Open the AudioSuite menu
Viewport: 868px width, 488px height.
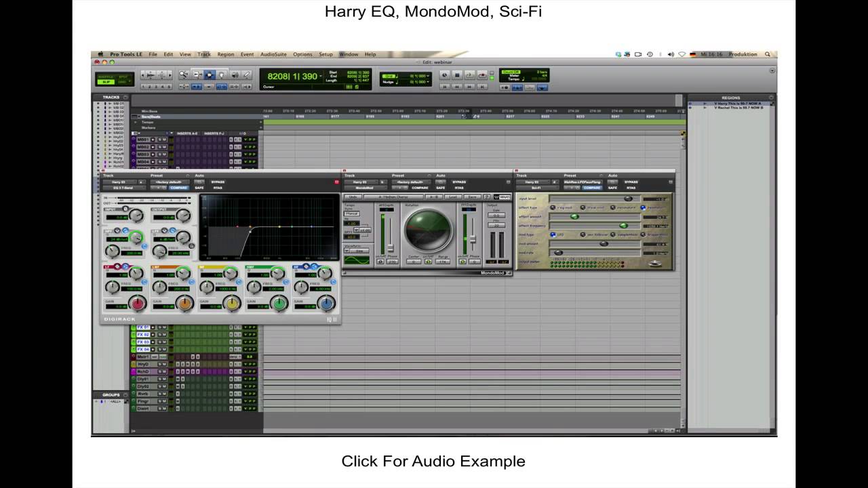point(273,54)
